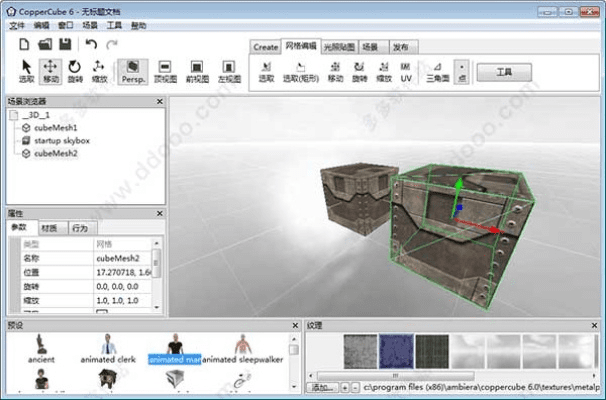Switch to the 材质 properties tab
This screenshot has height=400, width=606.
tap(50, 229)
